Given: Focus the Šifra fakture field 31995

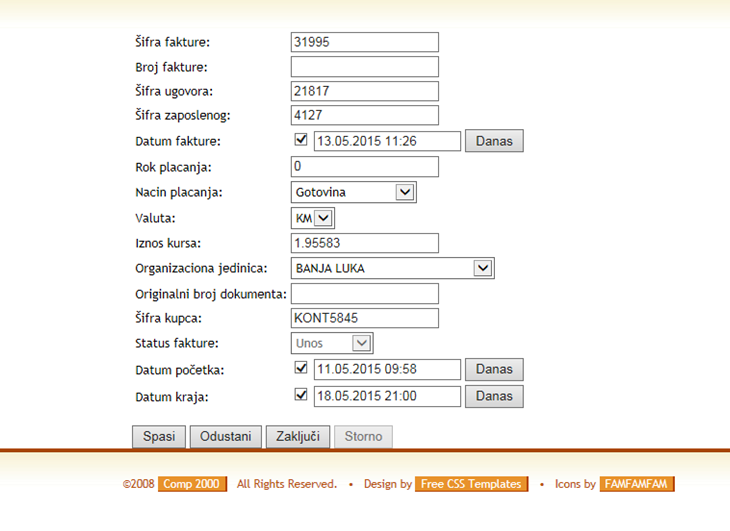Looking at the screenshot, I should 365,42.
